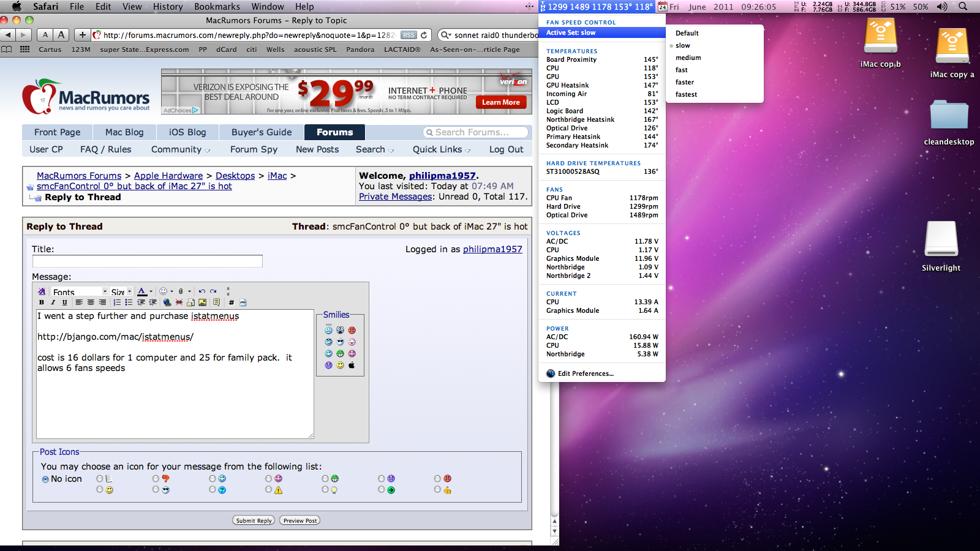980x551 pixels.
Task: Center align message text
Action: click(x=91, y=302)
